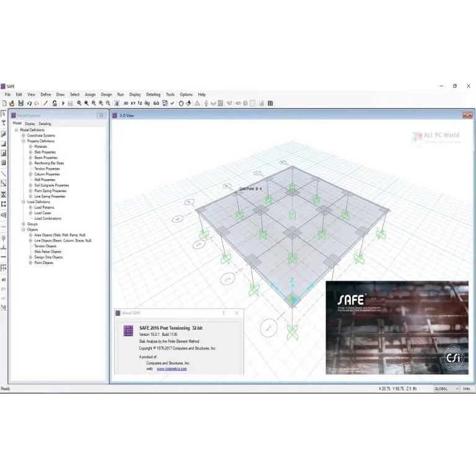Image resolution: width=476 pixels, height=476 pixels.
Task: Collapse the Model Definitions tree node
Action: pyautogui.click(x=16, y=130)
